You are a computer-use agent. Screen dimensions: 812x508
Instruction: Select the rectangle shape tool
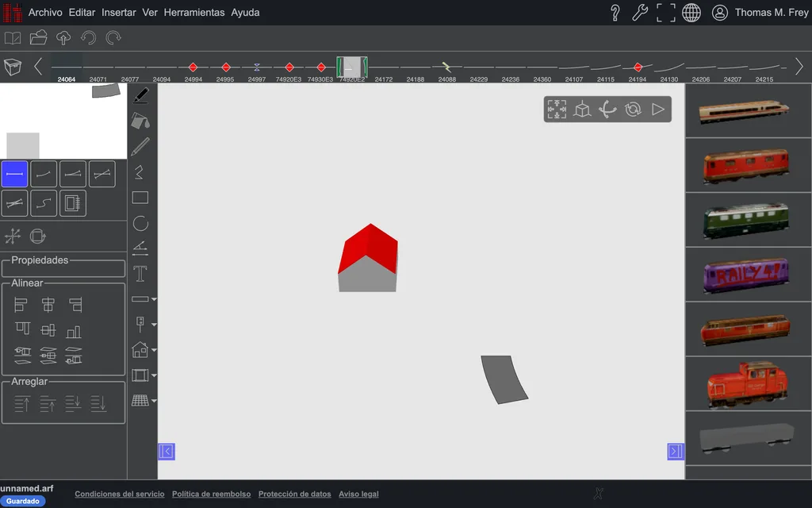point(140,198)
